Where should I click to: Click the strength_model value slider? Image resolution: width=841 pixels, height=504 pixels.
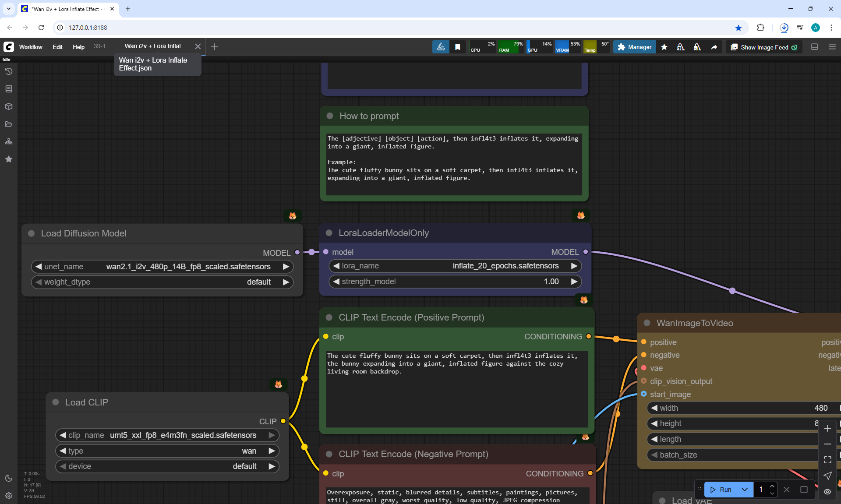455,282
